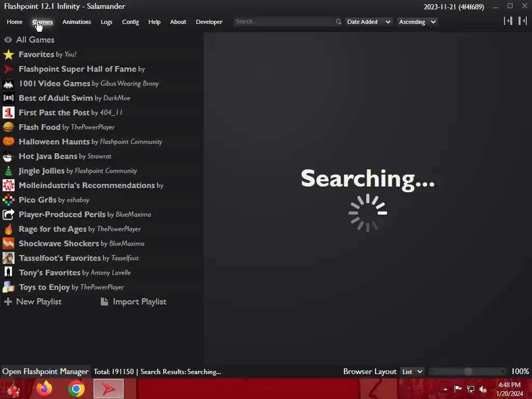Screen dimensions: 532x399
Task: Click "Rage for the Ages" playlist title
Action: click(x=52, y=229)
